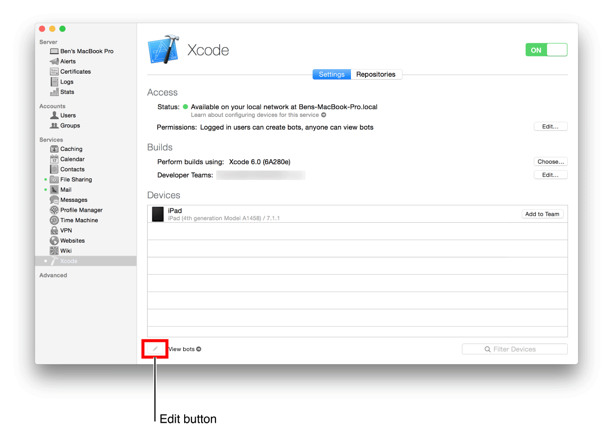Click the pencil Edit button below devices

[x=155, y=349]
